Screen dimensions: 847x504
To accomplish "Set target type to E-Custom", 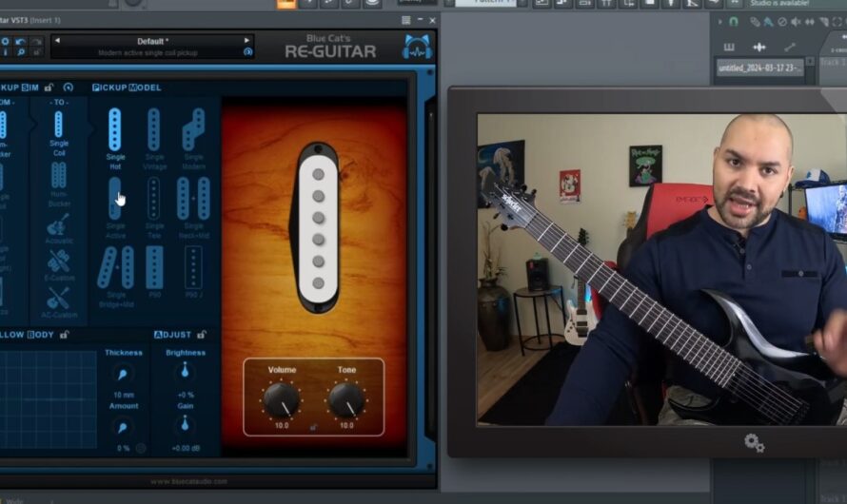I will pos(58,264).
